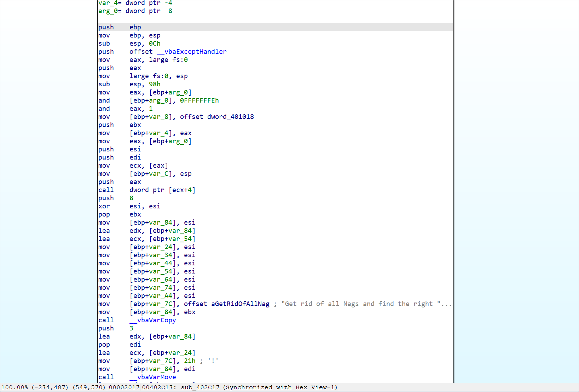Click the __vbaVarMove call target
Image resolution: width=579 pixels, height=392 pixels.
(x=153, y=377)
